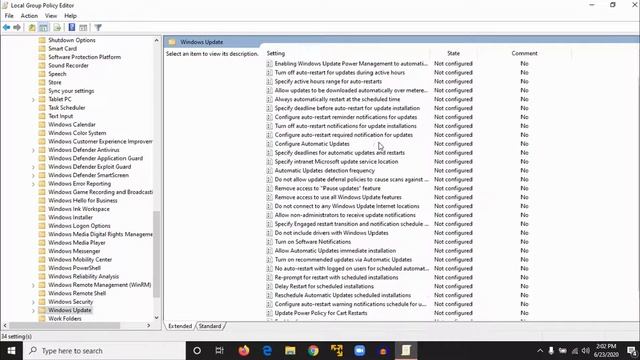The image size is (640, 360).
Task: Select Windows Media Player in the tree
Action: click(x=77, y=243)
